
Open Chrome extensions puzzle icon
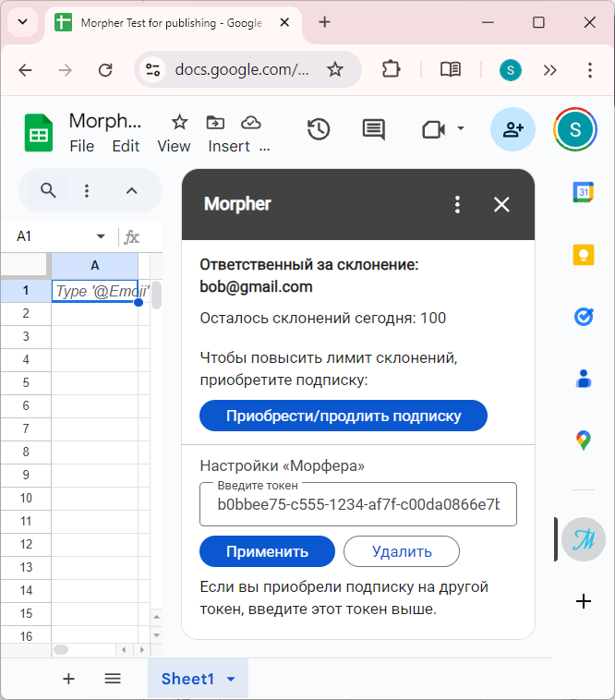tap(391, 69)
